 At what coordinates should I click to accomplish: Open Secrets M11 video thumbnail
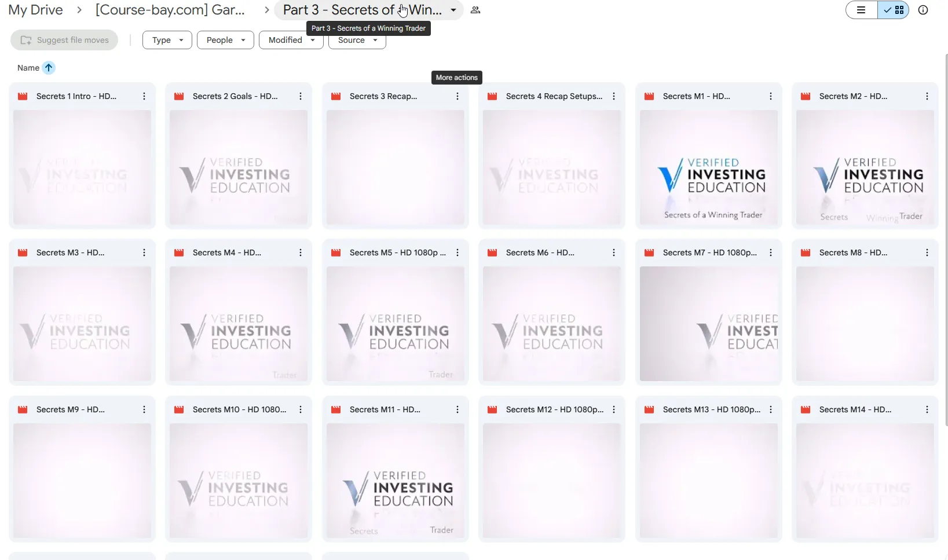(395, 481)
